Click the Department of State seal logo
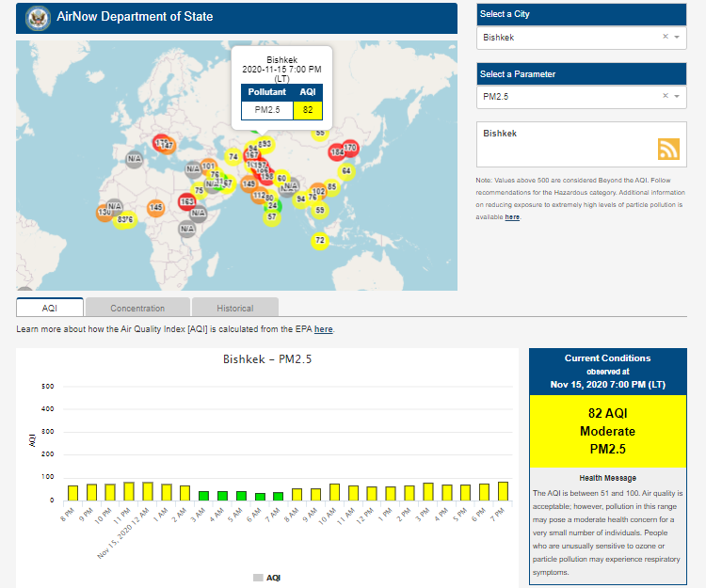 tap(38, 17)
